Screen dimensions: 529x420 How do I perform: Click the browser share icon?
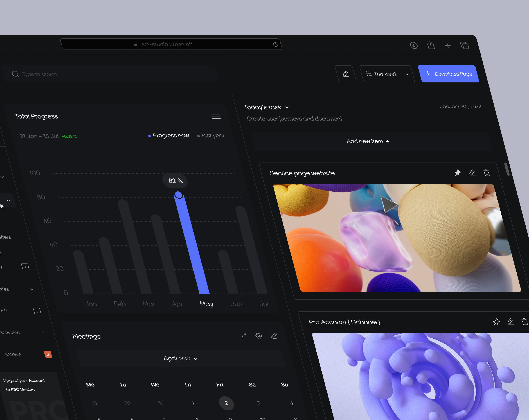431,45
